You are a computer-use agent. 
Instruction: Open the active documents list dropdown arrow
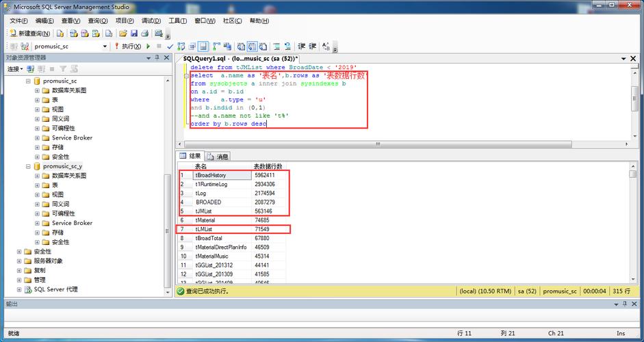pos(623,59)
